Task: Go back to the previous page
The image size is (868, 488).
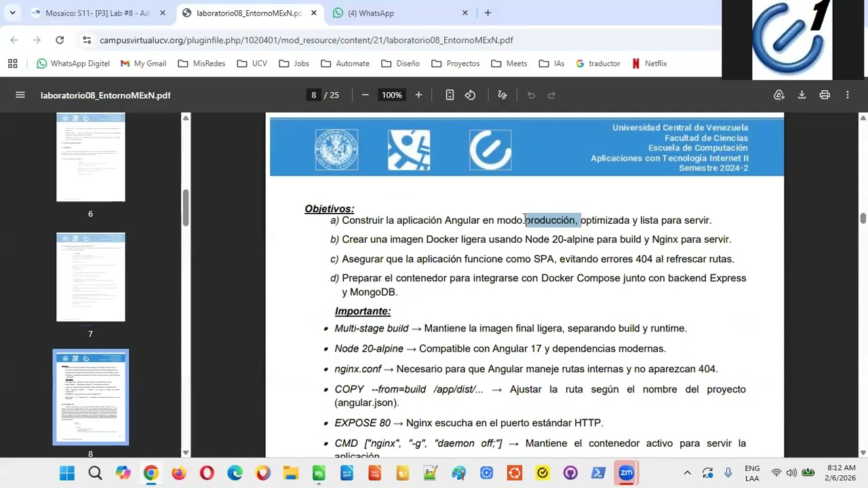Action: (14, 40)
